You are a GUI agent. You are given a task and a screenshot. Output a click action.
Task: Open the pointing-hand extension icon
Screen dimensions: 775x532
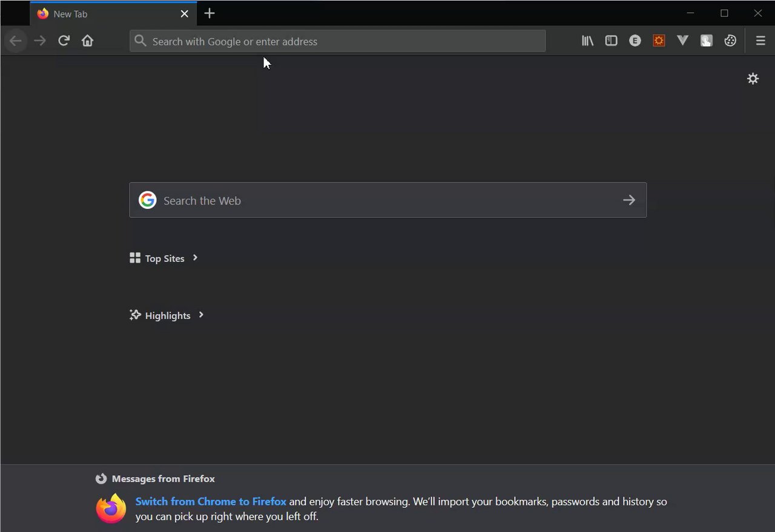[x=707, y=41]
